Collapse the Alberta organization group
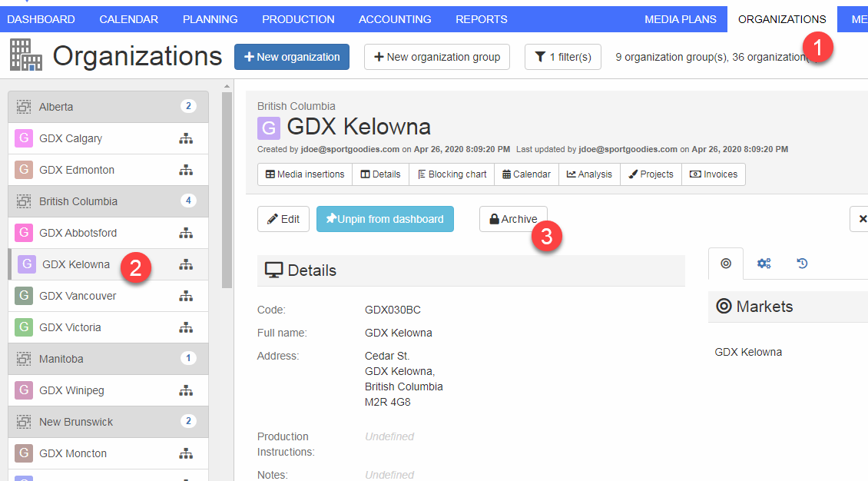The image size is (868, 481). (x=108, y=107)
